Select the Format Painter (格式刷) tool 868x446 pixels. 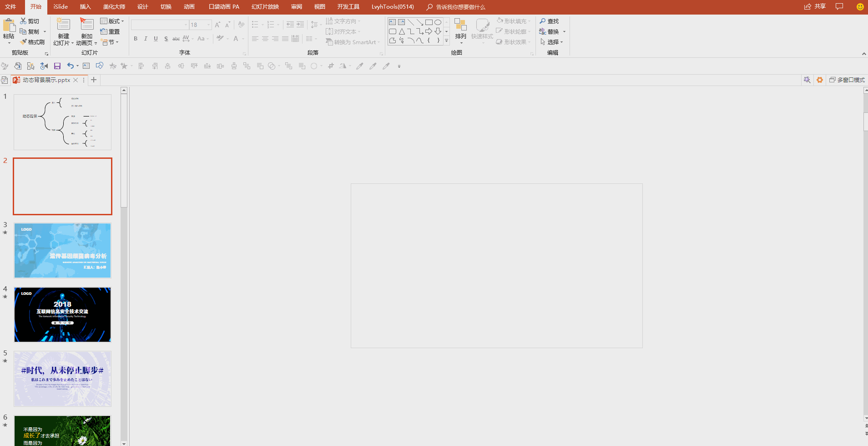(x=32, y=42)
